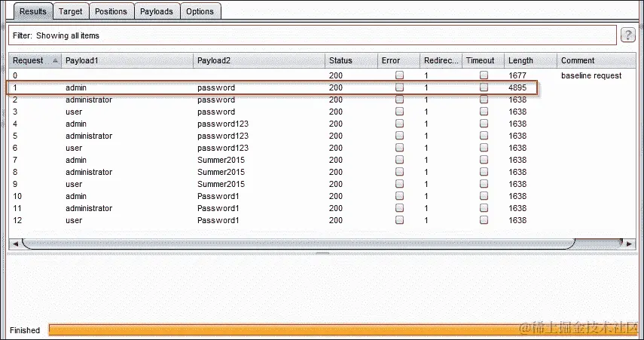Select length value 4895
Viewport: 644px width, 340px height.
(517, 87)
